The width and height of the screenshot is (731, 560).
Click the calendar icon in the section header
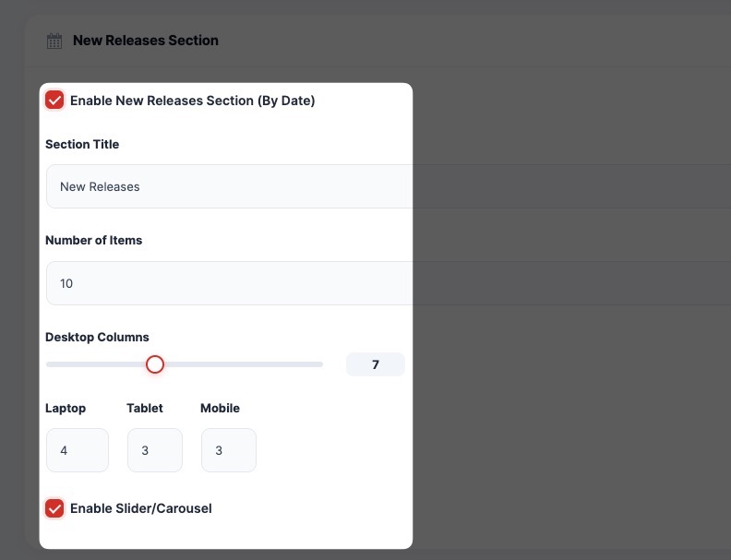(54, 41)
